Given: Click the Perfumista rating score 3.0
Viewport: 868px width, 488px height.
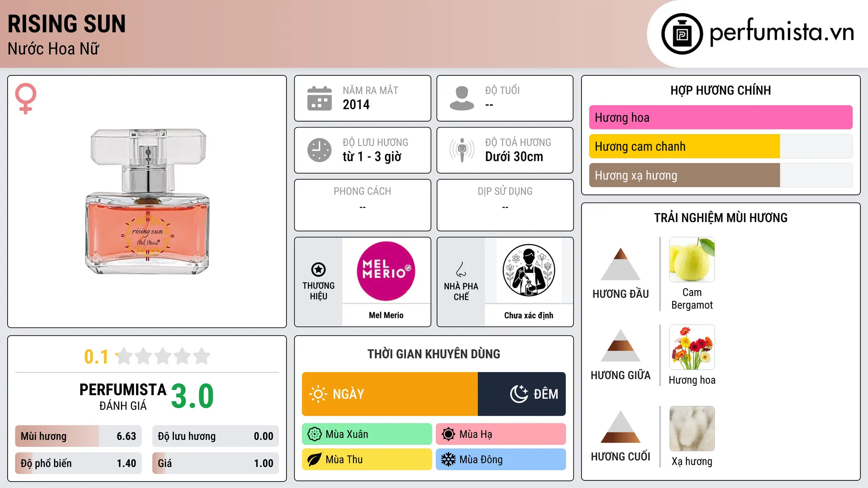Looking at the screenshot, I should coord(192,396).
